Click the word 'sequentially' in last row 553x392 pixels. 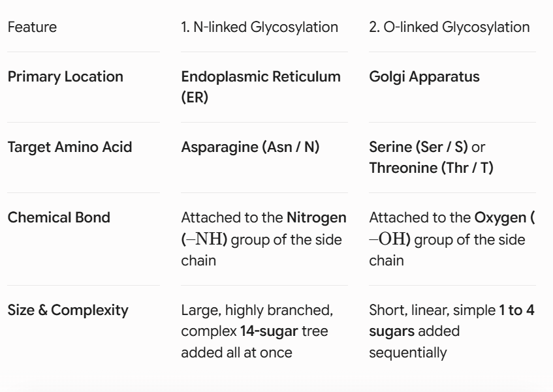(408, 353)
